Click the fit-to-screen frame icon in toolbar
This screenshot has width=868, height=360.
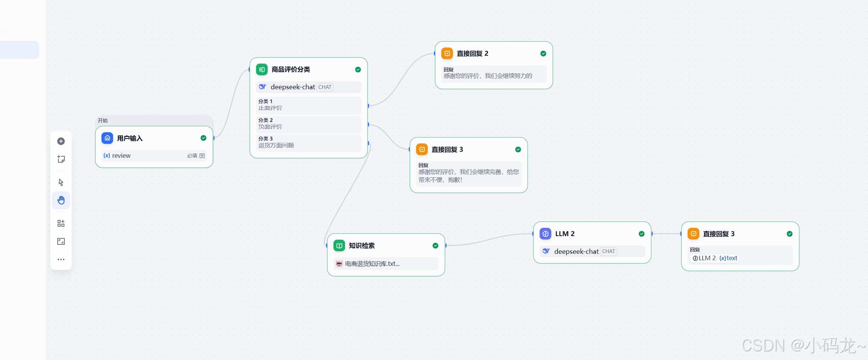tap(61, 241)
